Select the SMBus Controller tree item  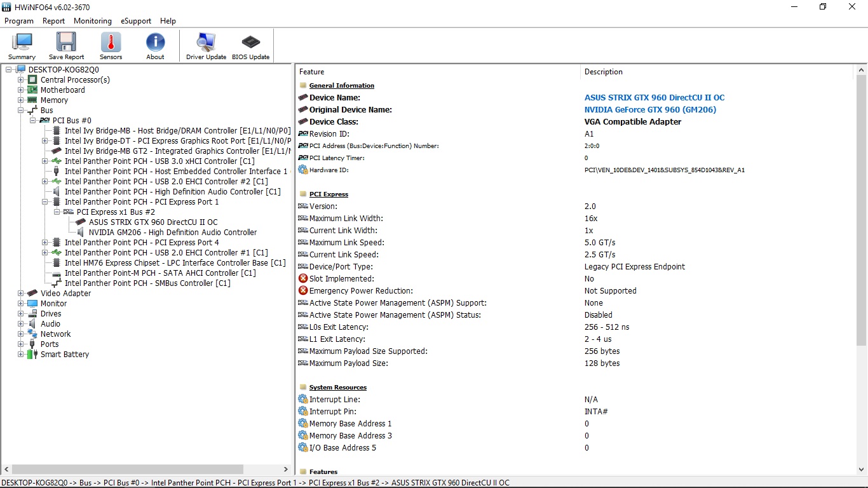pyautogui.click(x=147, y=283)
